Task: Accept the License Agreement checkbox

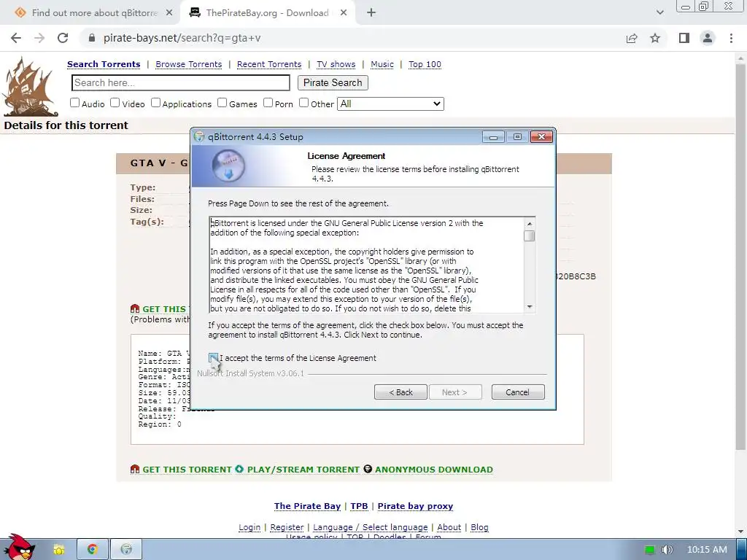Action: click(213, 357)
